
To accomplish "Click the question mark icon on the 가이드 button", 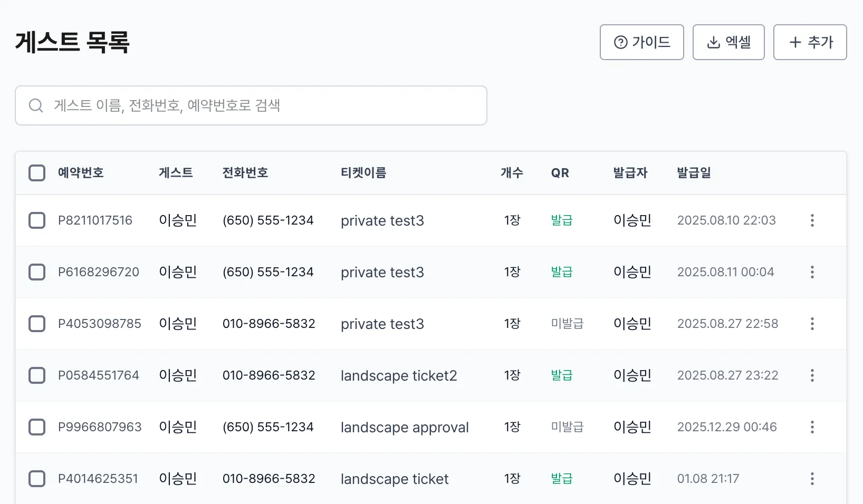I will [x=620, y=42].
